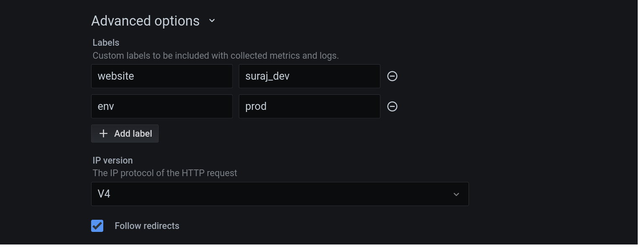
Task: Focus the suraj_dev label value field
Action: point(309,76)
